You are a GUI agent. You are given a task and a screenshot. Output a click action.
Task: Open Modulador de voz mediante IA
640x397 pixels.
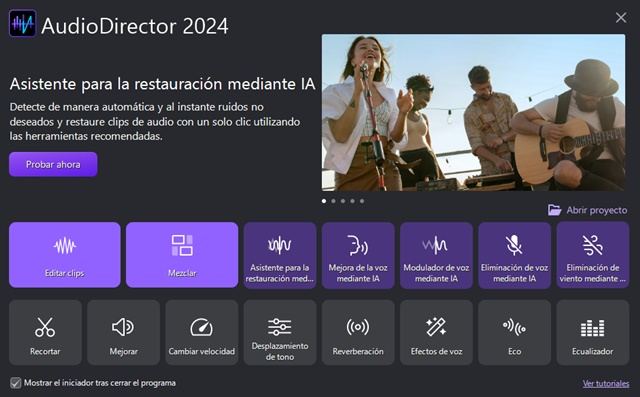tap(436, 255)
